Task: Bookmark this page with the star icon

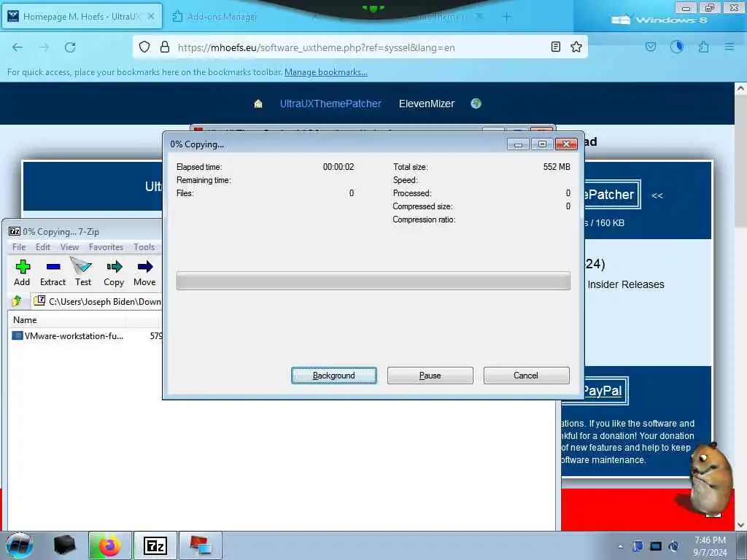Action: [576, 47]
